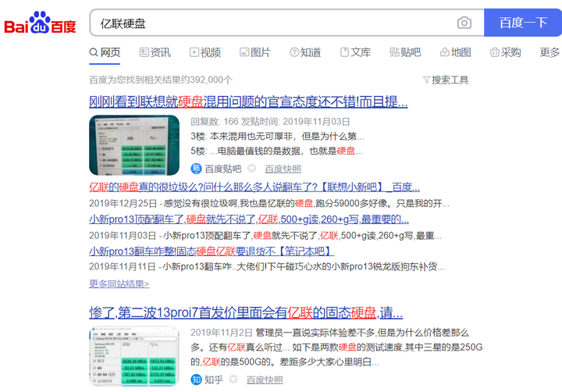Open 百度快照 for the Tieba result

click(x=283, y=169)
